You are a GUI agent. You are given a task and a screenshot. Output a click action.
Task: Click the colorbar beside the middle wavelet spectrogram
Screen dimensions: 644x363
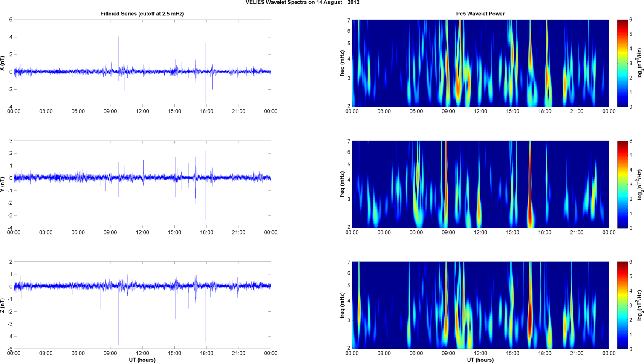tap(622, 184)
